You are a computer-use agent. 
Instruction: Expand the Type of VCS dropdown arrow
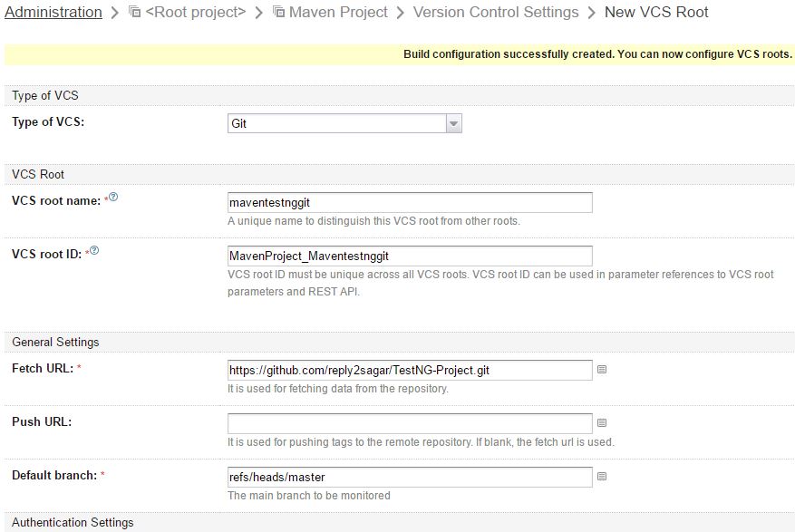tap(454, 123)
